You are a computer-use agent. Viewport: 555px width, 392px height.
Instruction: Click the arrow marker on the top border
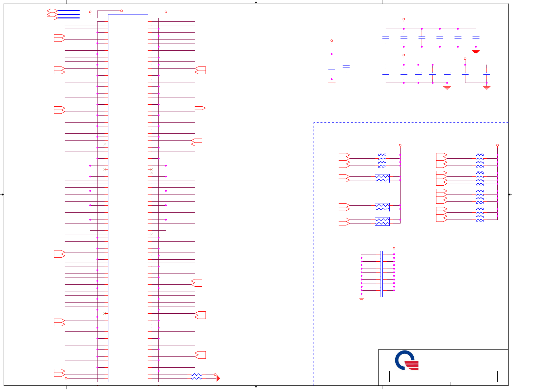pos(256,2)
